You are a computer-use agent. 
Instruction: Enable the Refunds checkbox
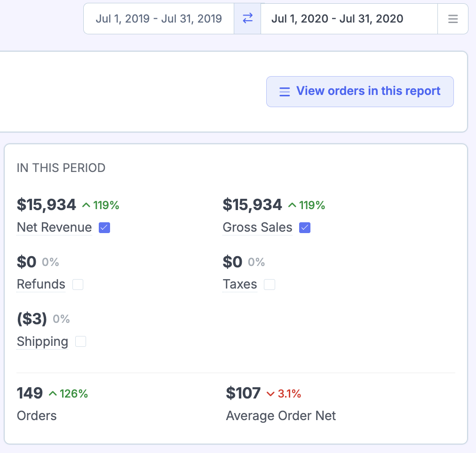(x=78, y=285)
